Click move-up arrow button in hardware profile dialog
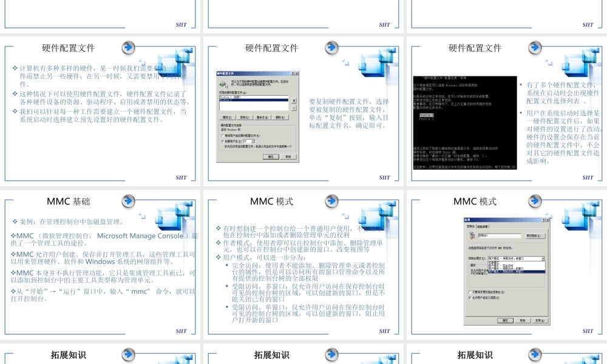Screen dimensions: 607x364 click(294, 101)
